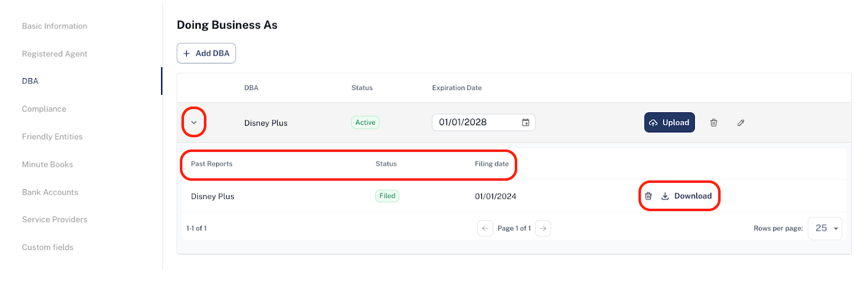Download the filed Disney Plus report
Viewport: 868px width, 282px height.
686,196
